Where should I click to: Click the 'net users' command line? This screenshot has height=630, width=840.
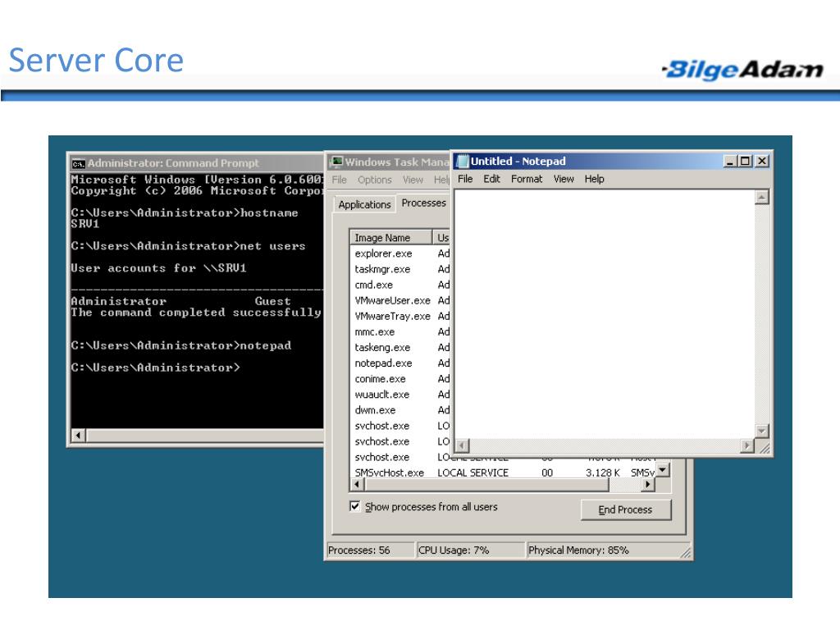pyautogui.click(x=188, y=246)
